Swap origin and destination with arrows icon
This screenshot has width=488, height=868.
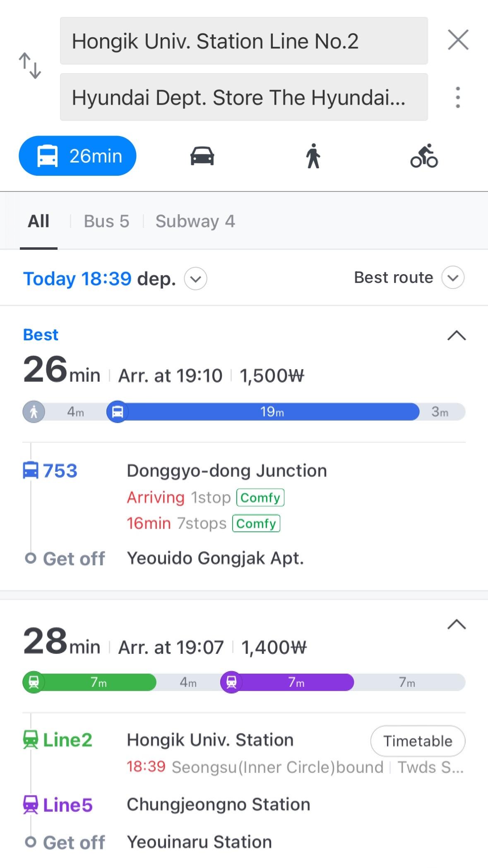(30, 66)
